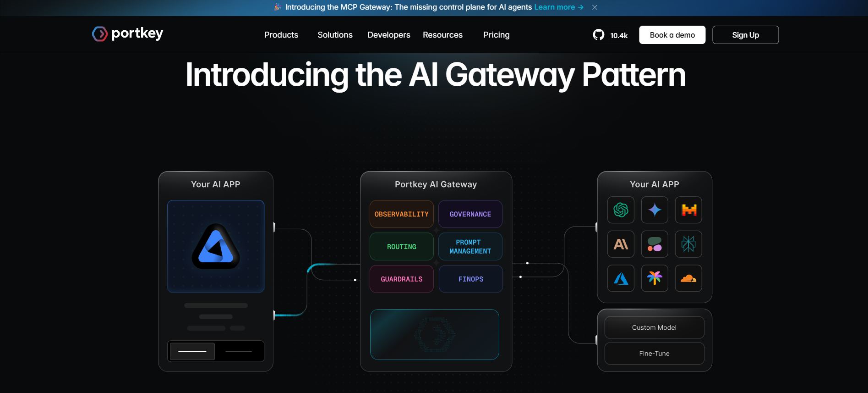Click the Routing tile
This screenshot has height=393, width=868.
(x=402, y=247)
